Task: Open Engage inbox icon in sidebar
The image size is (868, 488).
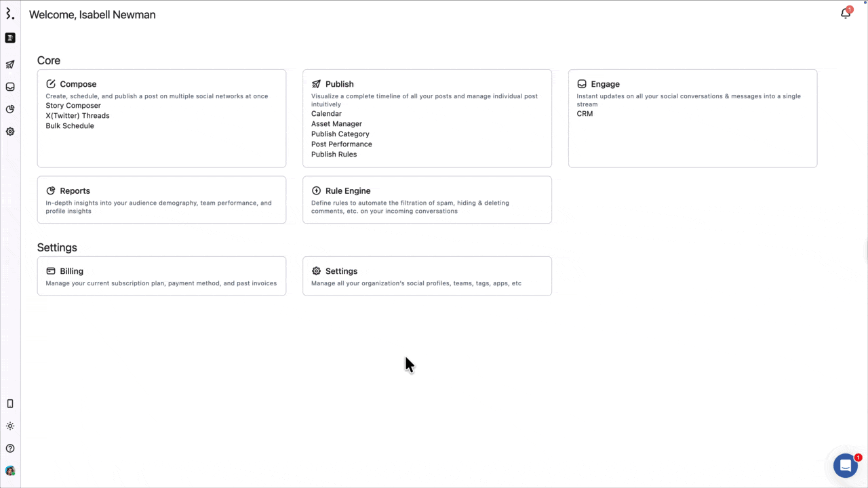Action: tap(10, 87)
